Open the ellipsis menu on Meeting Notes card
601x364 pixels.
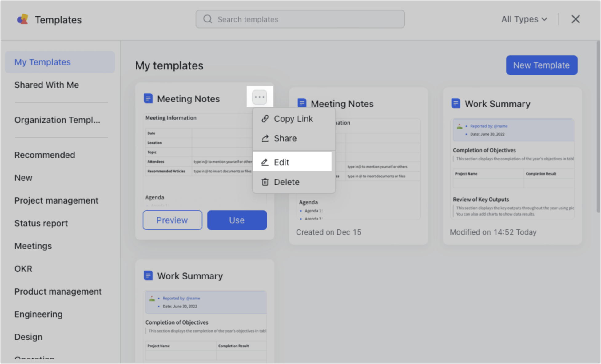pos(260,97)
